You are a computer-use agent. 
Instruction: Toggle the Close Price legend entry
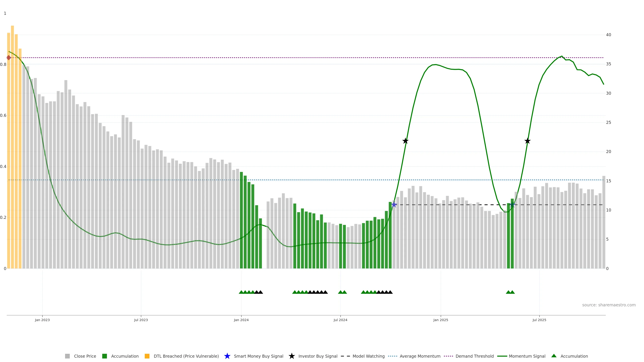[x=85, y=356]
